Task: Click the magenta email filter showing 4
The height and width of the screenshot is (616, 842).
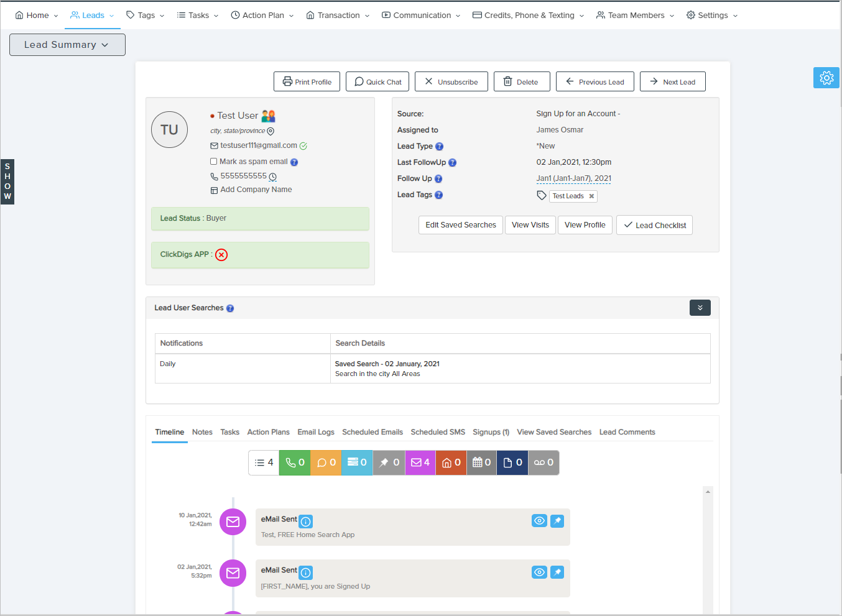Action: pyautogui.click(x=420, y=462)
